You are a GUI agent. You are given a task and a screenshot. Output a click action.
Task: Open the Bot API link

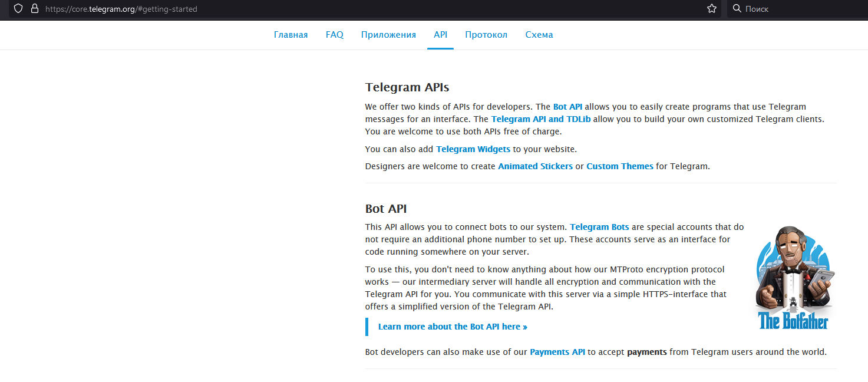(567, 107)
